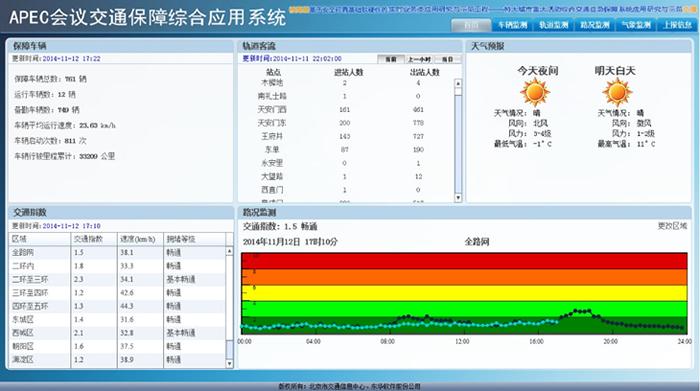Switch to the 车辆监测 tab

512,25
